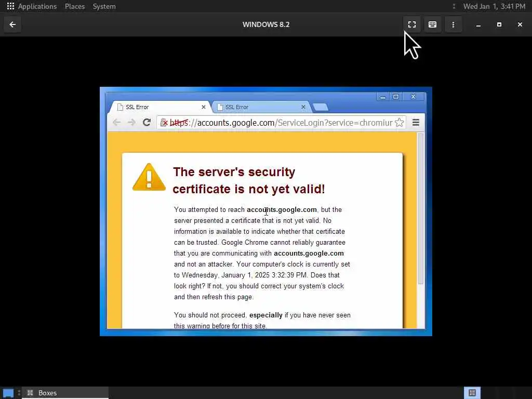532x399 pixels.
Task: Select the first SSL Error tab
Action: pyautogui.click(x=159, y=107)
